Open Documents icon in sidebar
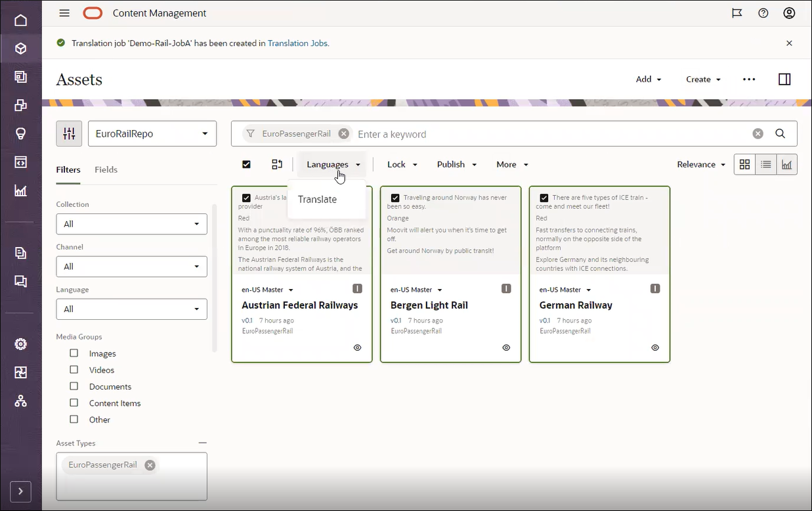812x511 pixels. click(21, 253)
